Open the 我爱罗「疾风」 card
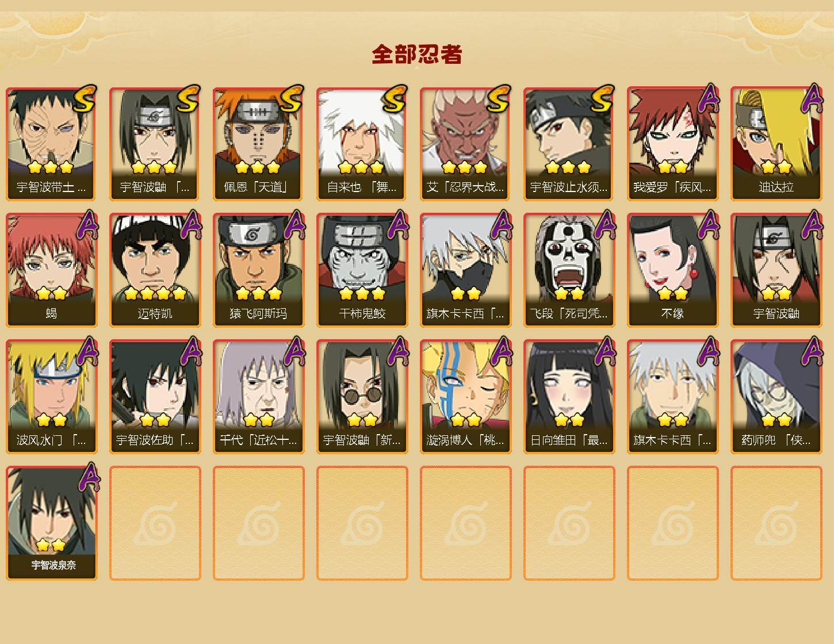Image resolution: width=834 pixels, height=644 pixels. click(672, 144)
